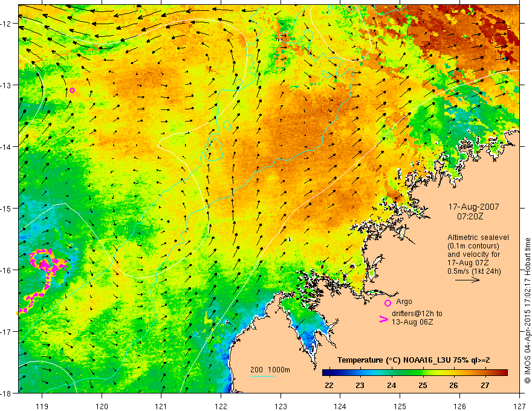Click the latitude label -17
Image resolution: width=532 pixels, height=411 pixels.
[6, 332]
